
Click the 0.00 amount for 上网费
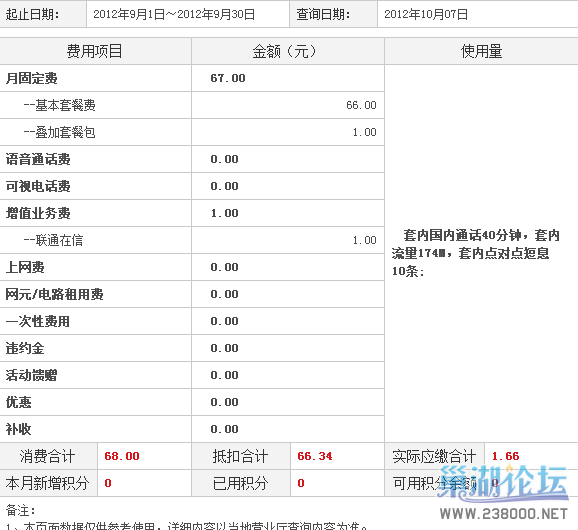224,267
